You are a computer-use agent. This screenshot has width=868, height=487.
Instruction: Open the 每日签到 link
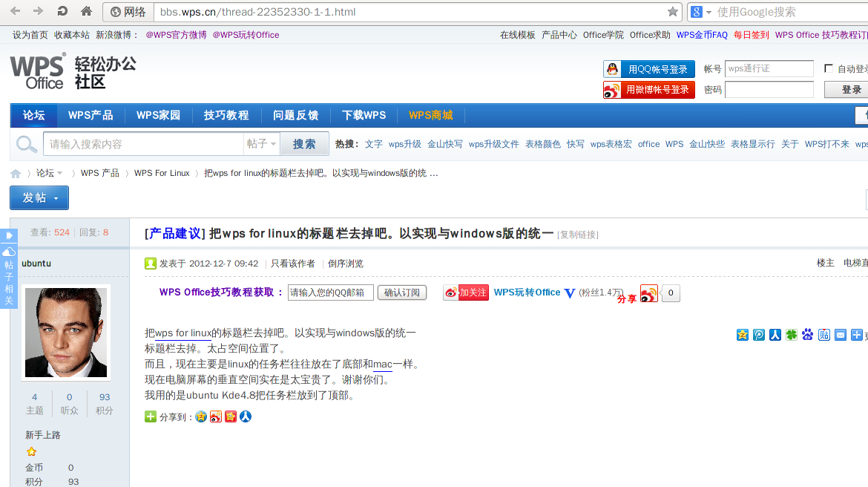[x=752, y=35]
